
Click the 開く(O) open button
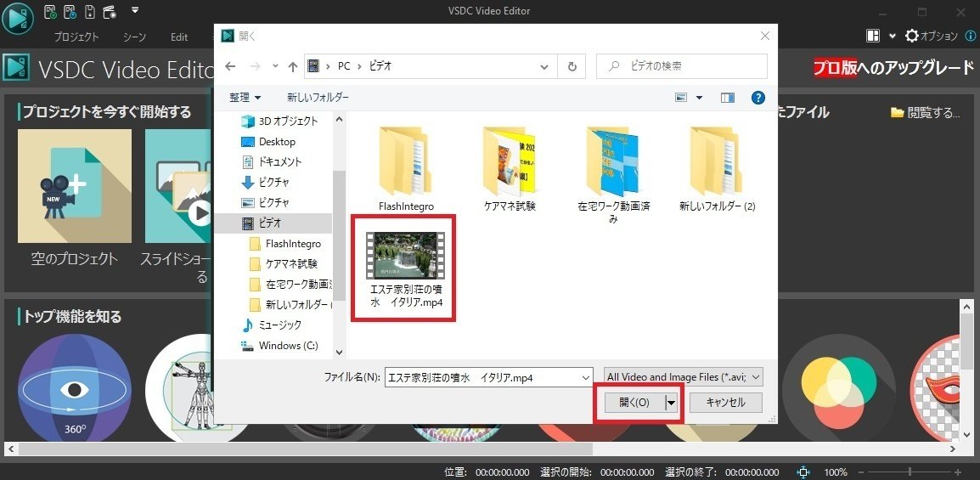pyautogui.click(x=634, y=404)
